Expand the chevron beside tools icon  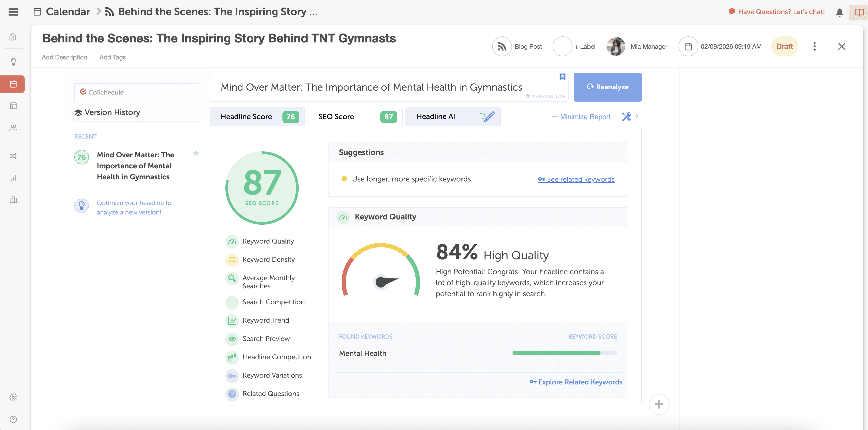point(637,116)
